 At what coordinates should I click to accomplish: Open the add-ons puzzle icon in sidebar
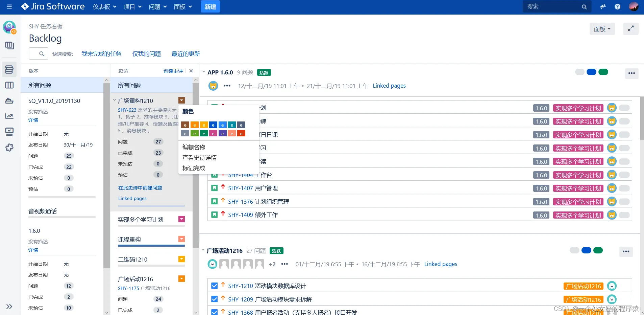(x=9, y=148)
